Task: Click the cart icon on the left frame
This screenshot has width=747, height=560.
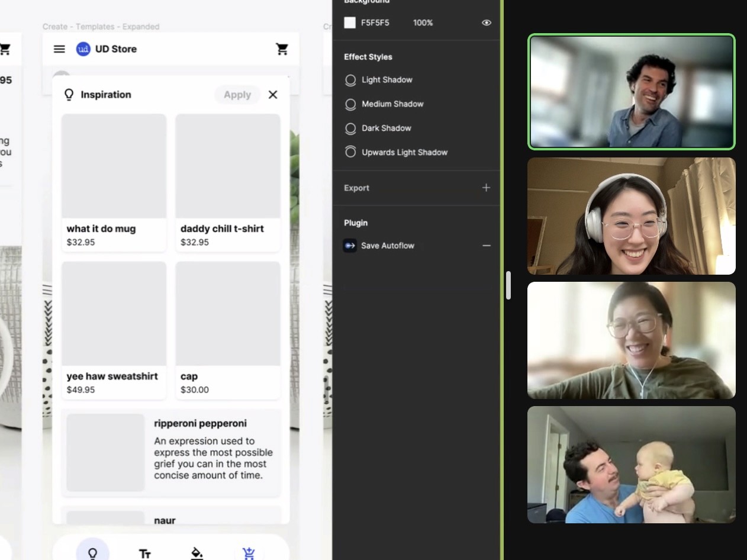Action: point(5,49)
